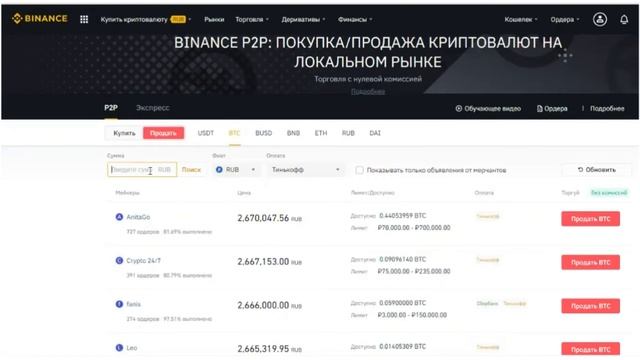Image resolution: width=640 pixels, height=360 pixels.
Task: Click the AnitaGo merchant avatar
Action: coord(119,217)
